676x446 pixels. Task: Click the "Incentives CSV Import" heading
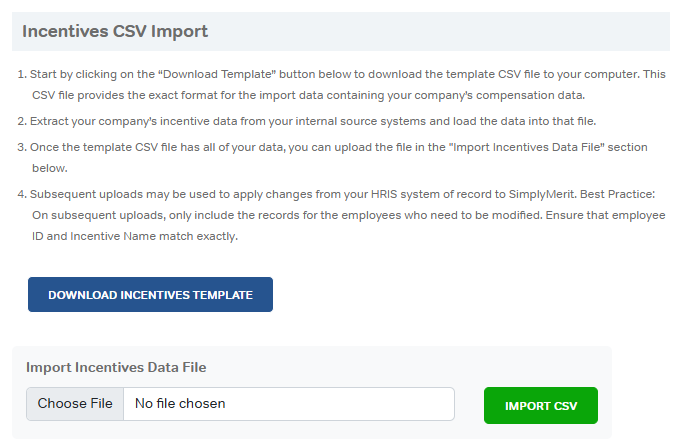[115, 31]
